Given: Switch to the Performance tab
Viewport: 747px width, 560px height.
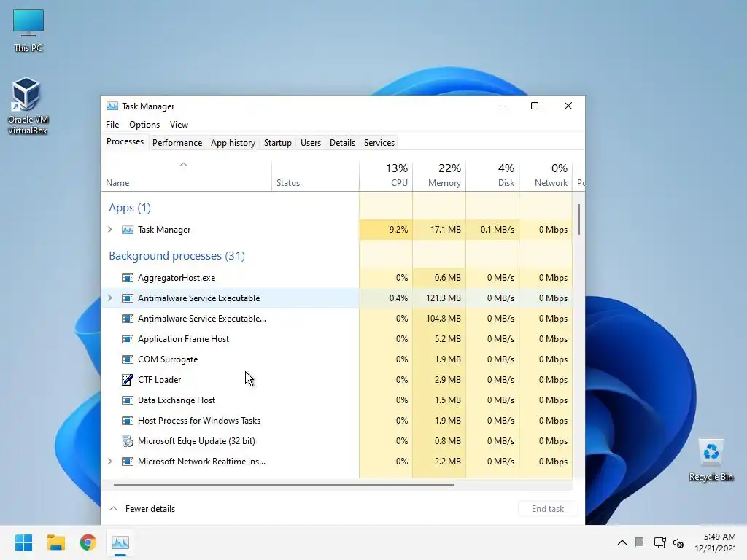Looking at the screenshot, I should (x=177, y=143).
